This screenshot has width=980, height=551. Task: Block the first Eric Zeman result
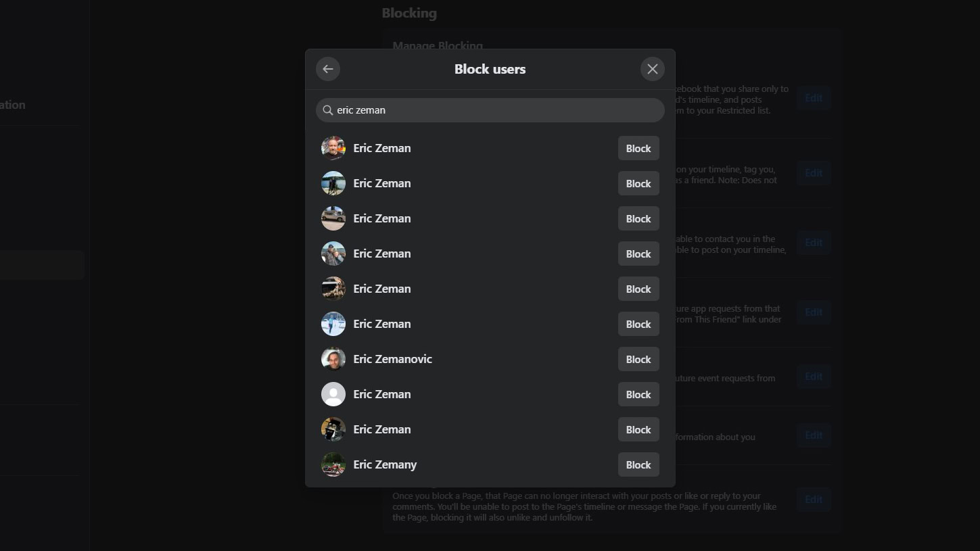click(638, 149)
